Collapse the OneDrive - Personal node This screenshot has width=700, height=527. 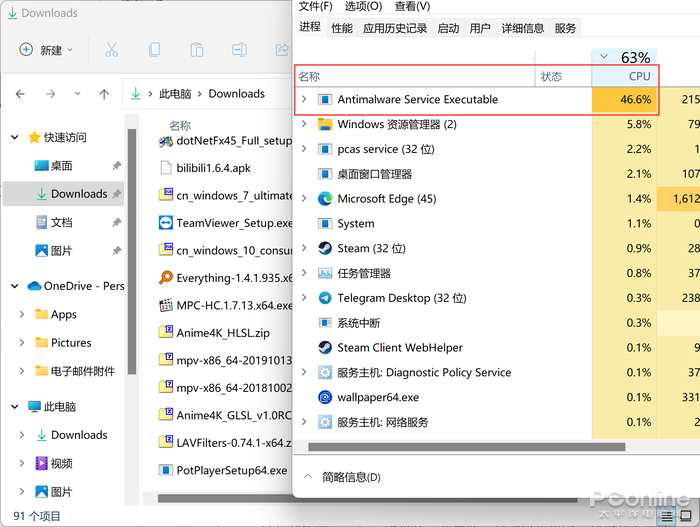coord(15,286)
